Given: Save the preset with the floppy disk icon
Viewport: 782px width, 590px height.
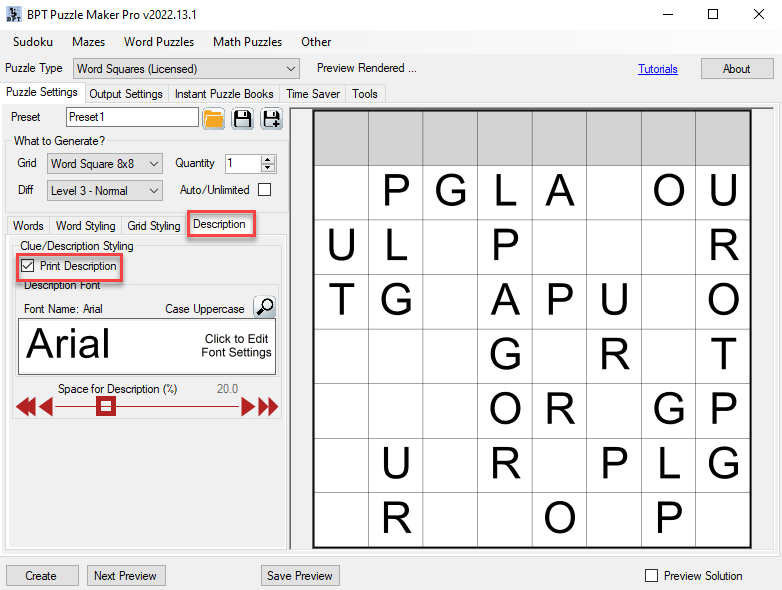Looking at the screenshot, I should pos(242,119).
